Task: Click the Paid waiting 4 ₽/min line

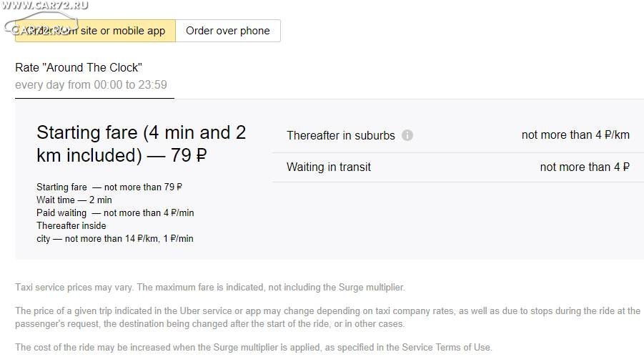Action: point(115,213)
